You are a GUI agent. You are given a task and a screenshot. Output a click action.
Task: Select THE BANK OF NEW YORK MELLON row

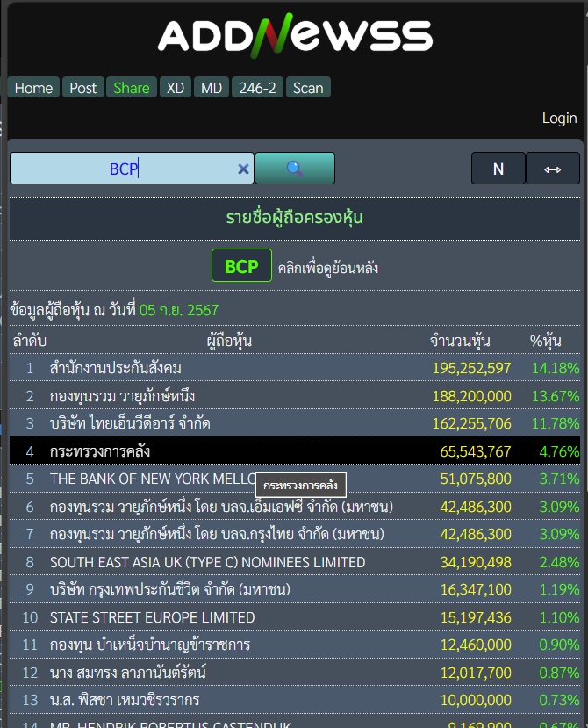point(295,479)
